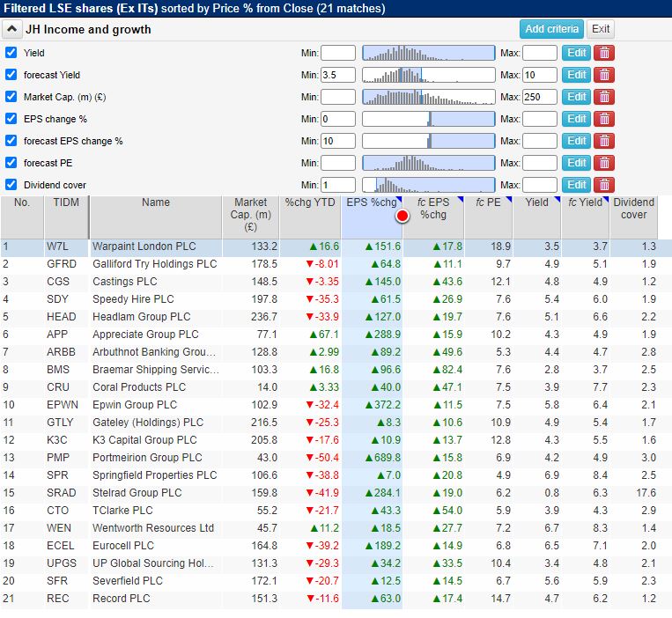672x618 pixels.
Task: Delete the forecast Yield filter row
Action: [603, 75]
